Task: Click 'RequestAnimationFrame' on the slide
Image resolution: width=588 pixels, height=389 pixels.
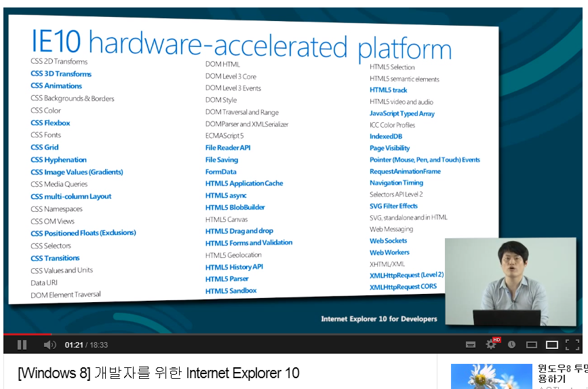Action: [405, 171]
